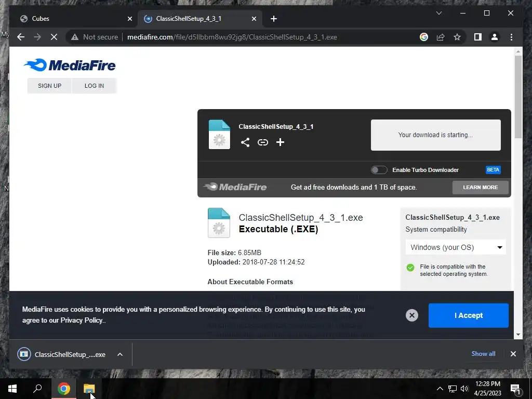This screenshot has height=399, width=532.
Task: Click the green compatibility check icon
Action: point(410,268)
